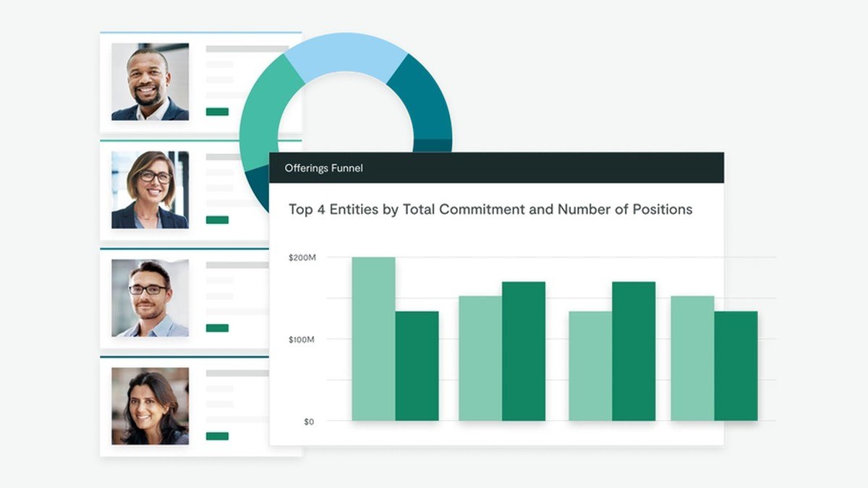The image size is (868, 488).
Task: Click the $0 axis label
Action: (x=309, y=421)
